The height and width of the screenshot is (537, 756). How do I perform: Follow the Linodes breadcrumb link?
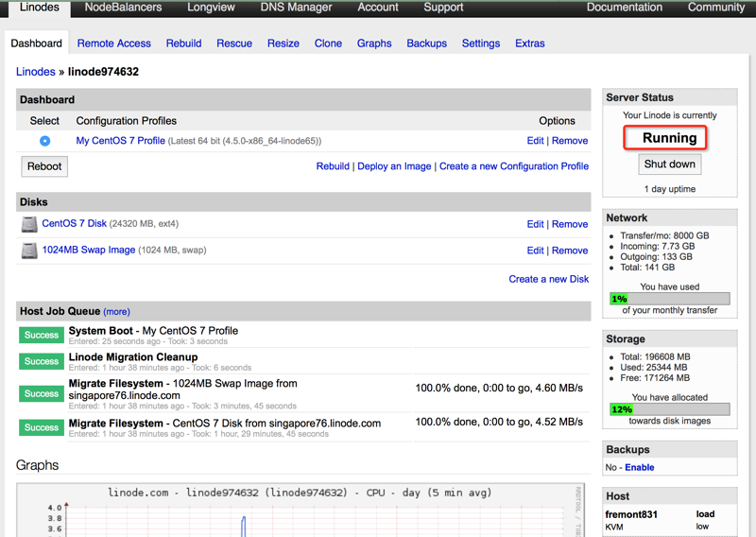(x=36, y=72)
